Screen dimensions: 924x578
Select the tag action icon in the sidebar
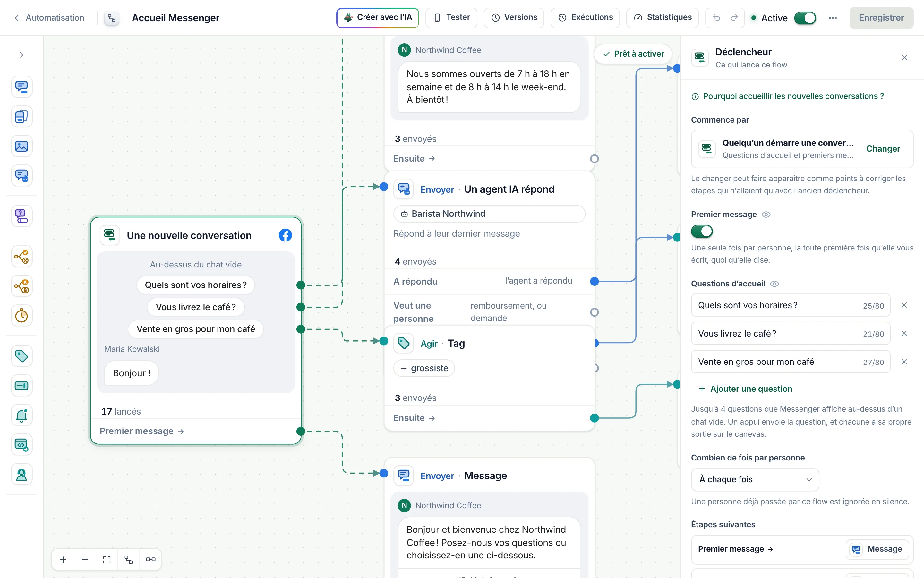click(x=21, y=356)
